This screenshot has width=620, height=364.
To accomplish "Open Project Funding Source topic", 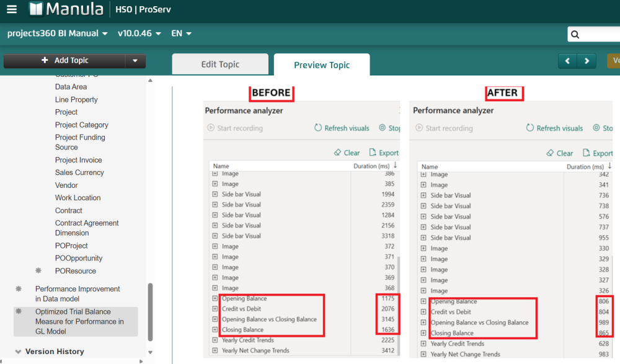I will (80, 142).
